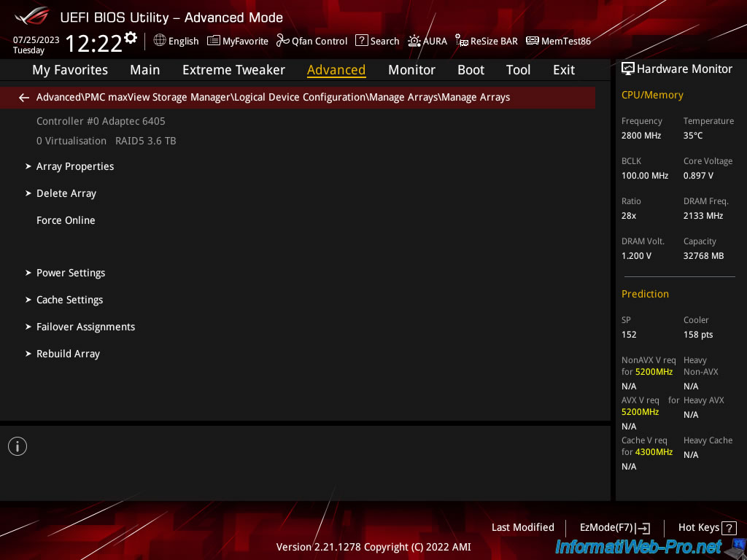Click the '35°C' temperature value
The height and width of the screenshot is (560, 747).
click(693, 136)
